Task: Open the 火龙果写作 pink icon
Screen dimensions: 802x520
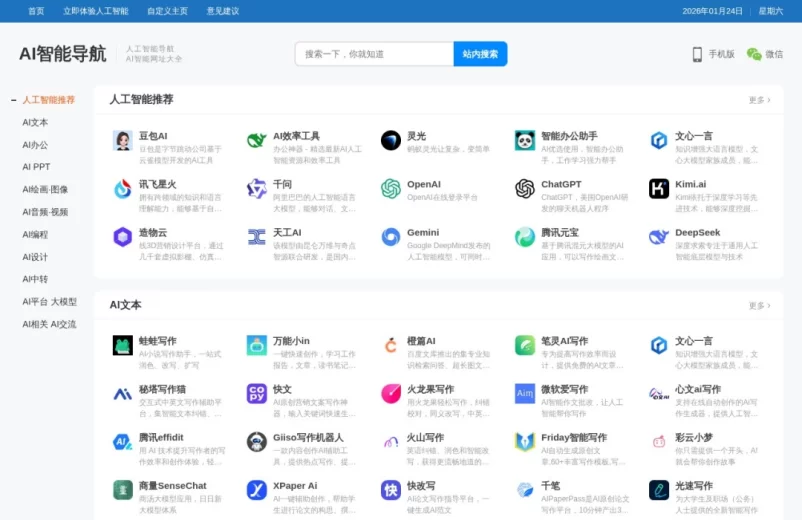Action: pos(391,394)
